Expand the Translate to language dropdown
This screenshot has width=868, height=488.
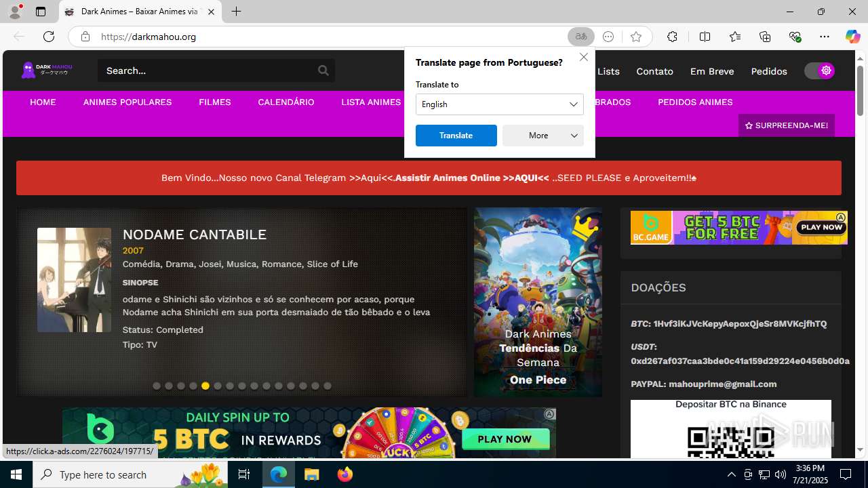tap(500, 104)
